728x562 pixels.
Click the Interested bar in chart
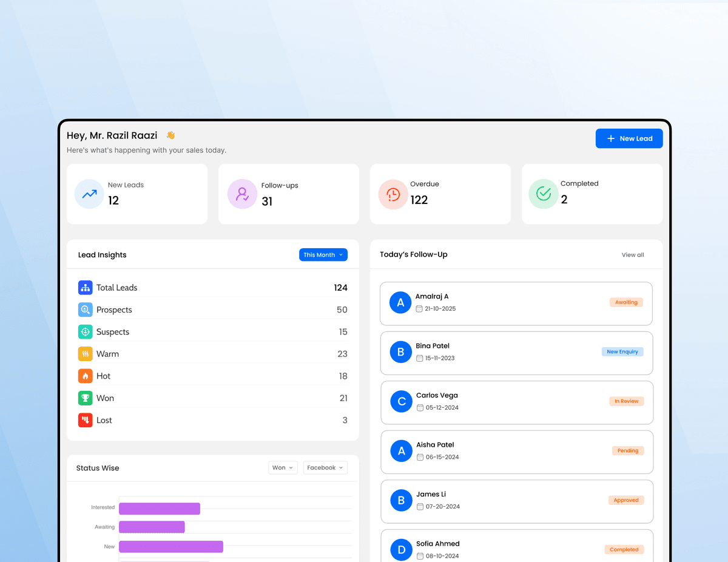coord(160,509)
